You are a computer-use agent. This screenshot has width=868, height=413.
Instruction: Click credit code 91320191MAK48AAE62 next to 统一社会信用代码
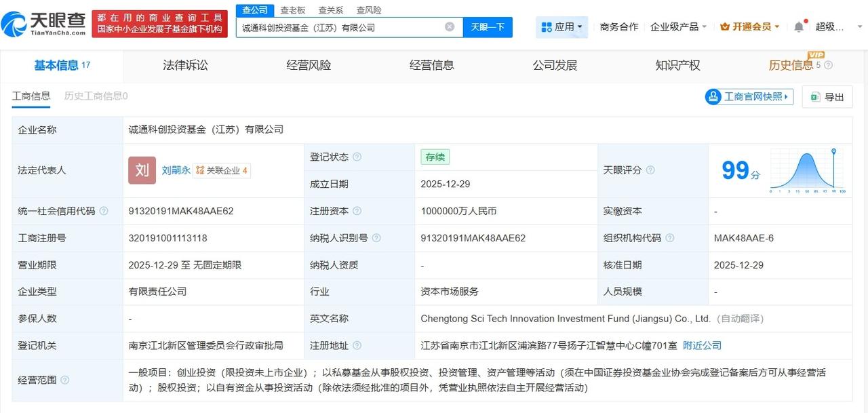point(181,211)
